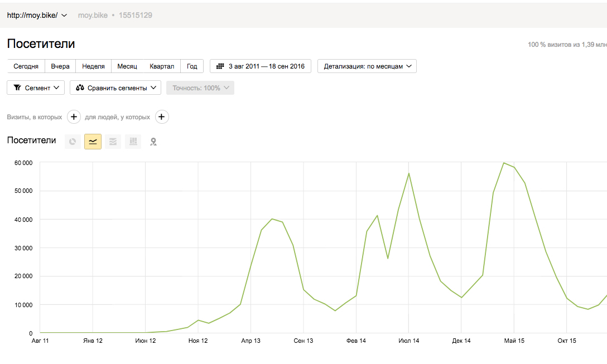Select the stacked area chart icon

coord(113,142)
